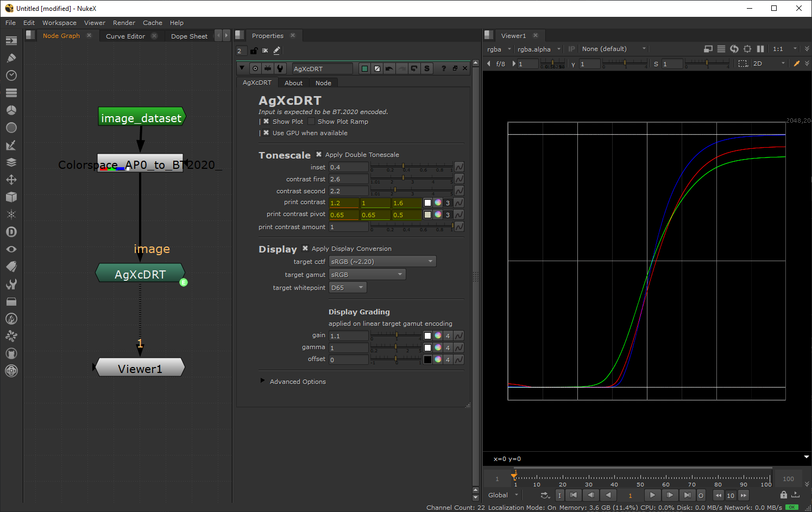
Task: Open the File menu
Action: (11, 23)
